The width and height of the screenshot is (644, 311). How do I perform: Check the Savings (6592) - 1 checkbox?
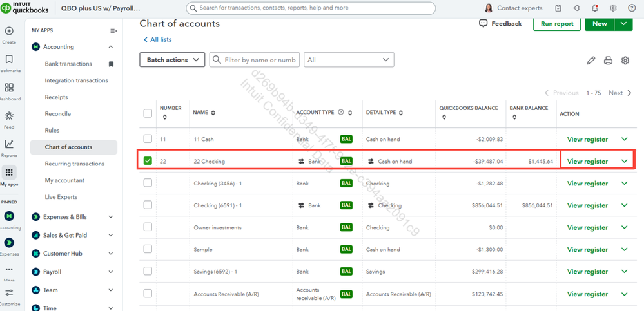(x=148, y=271)
